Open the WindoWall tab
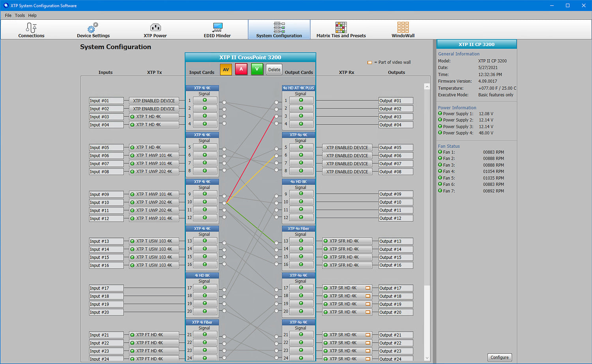This screenshot has width=592, height=364. click(403, 30)
